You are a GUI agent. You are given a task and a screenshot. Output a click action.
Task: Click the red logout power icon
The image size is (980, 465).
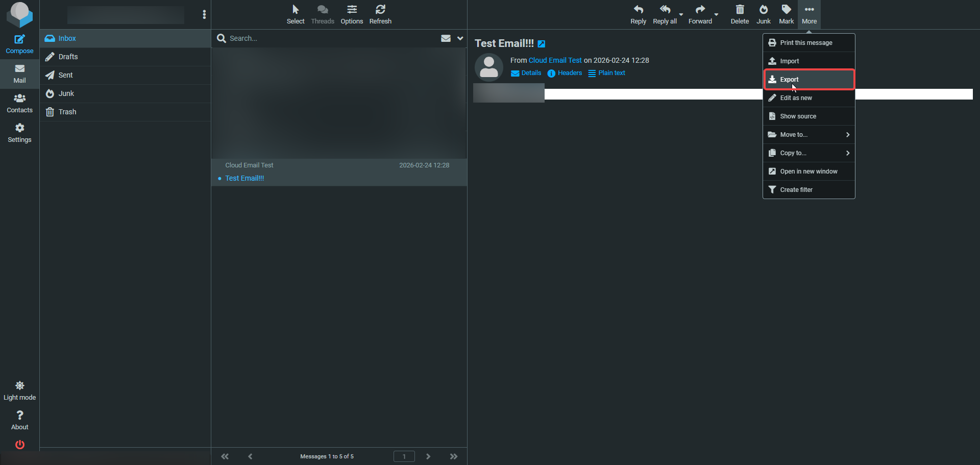coord(19,445)
